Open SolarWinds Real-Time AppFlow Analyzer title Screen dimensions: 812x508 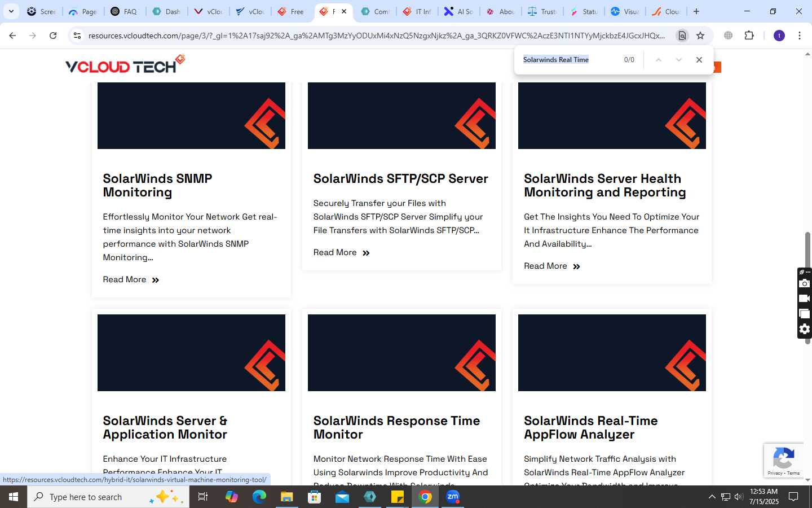590,427
